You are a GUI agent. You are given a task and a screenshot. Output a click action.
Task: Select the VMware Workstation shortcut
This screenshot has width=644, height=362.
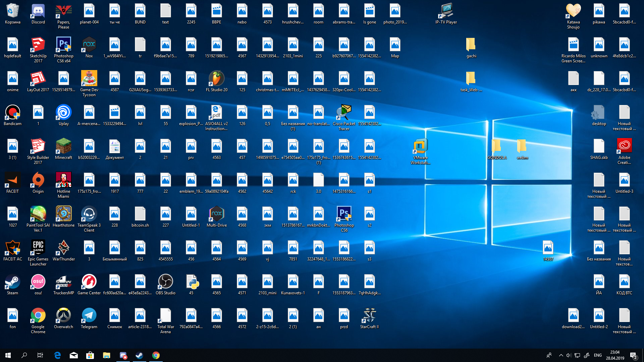coord(421,152)
